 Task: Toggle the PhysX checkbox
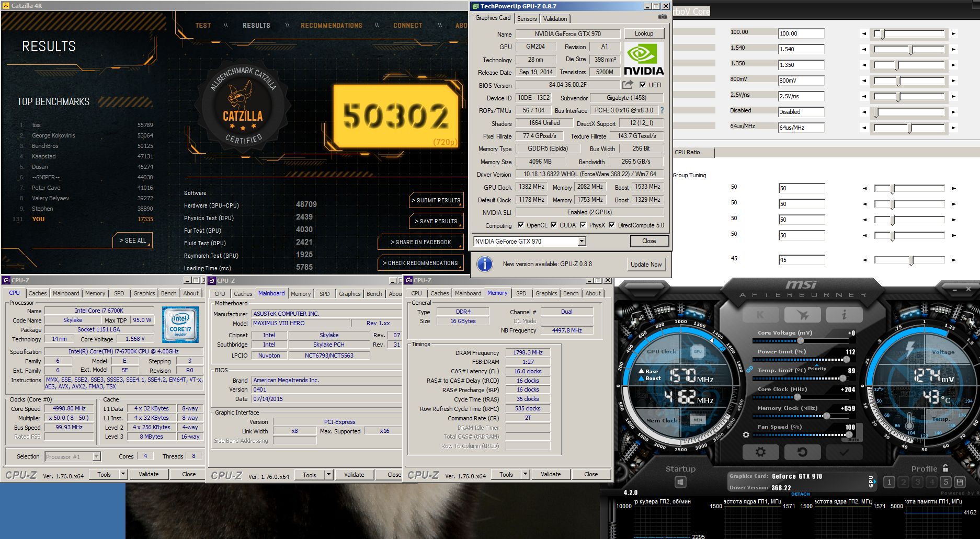[x=583, y=225]
